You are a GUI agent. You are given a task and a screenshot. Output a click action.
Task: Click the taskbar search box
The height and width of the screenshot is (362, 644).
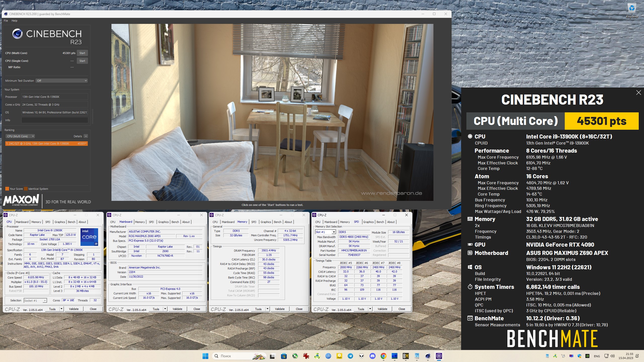[x=239, y=356]
